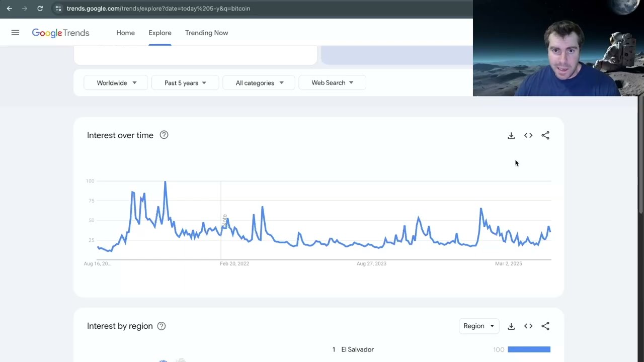Open help for Interest by region
The image size is (644, 362).
pyautogui.click(x=162, y=326)
